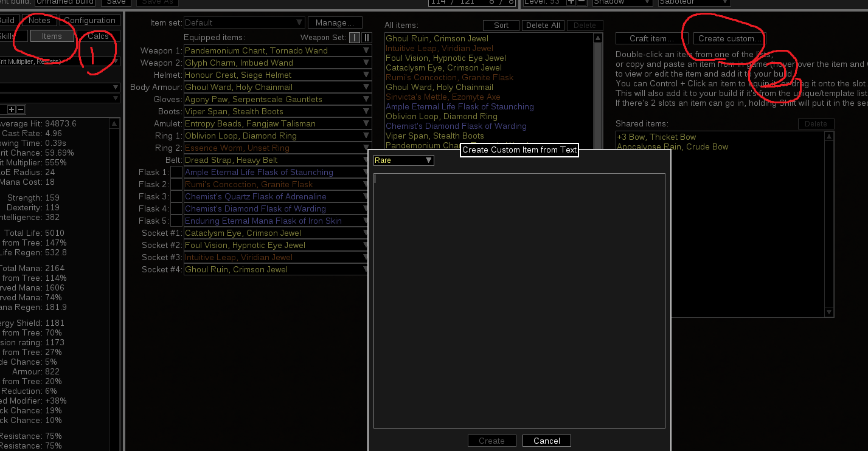This screenshot has width=868, height=451.
Task: Select Weapon Set I
Action: tap(355, 38)
